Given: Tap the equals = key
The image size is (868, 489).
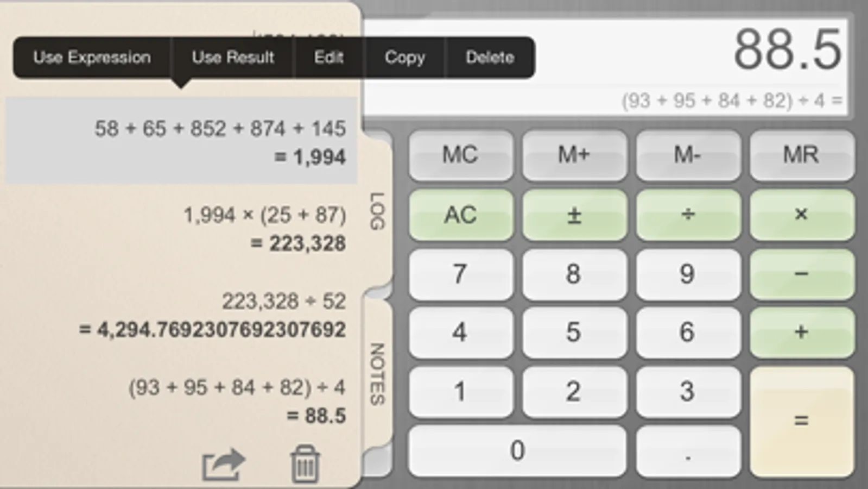Looking at the screenshot, I should 802,422.
